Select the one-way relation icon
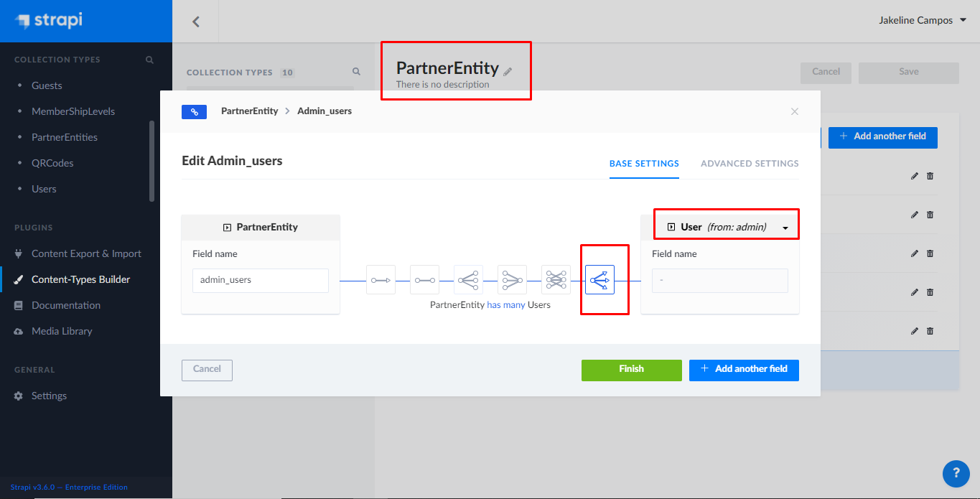 click(381, 280)
